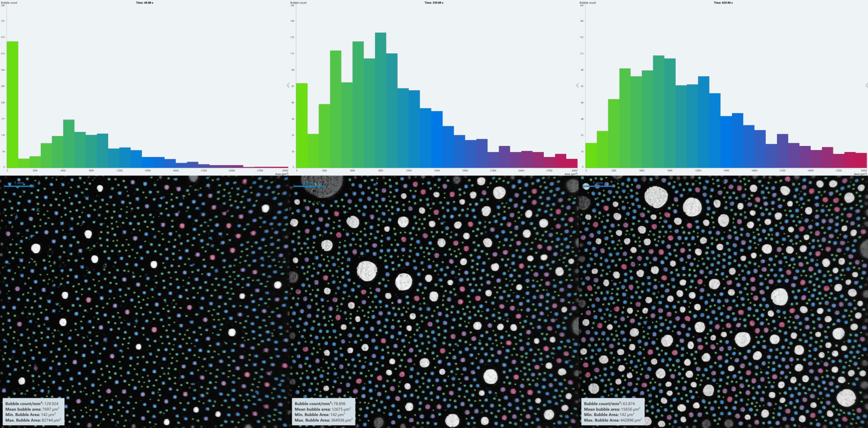868x428 pixels.
Task: Click 'Bubble count' axis label of second histogram
Action: 299,3
